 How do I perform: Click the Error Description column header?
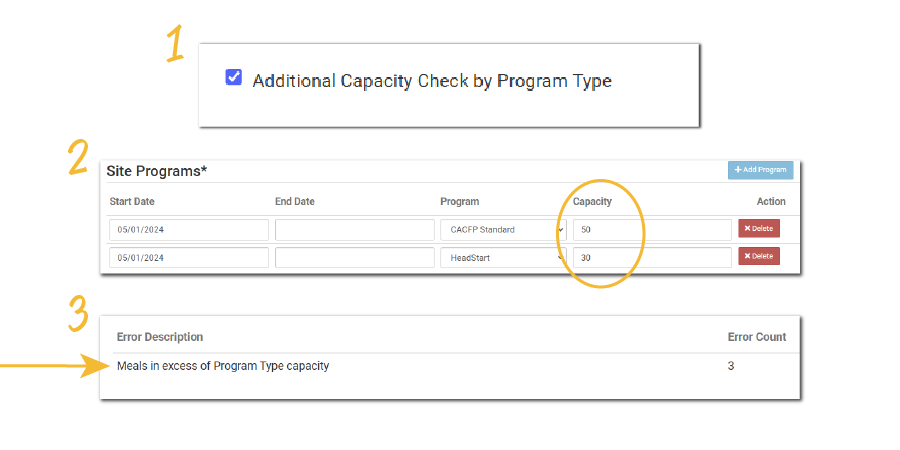click(x=159, y=337)
